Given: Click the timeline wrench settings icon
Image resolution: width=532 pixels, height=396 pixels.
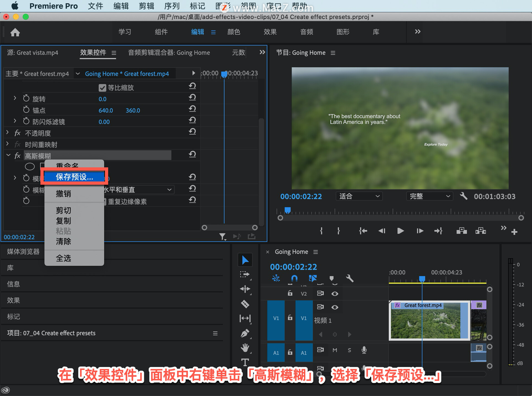Looking at the screenshot, I should pyautogui.click(x=350, y=278).
